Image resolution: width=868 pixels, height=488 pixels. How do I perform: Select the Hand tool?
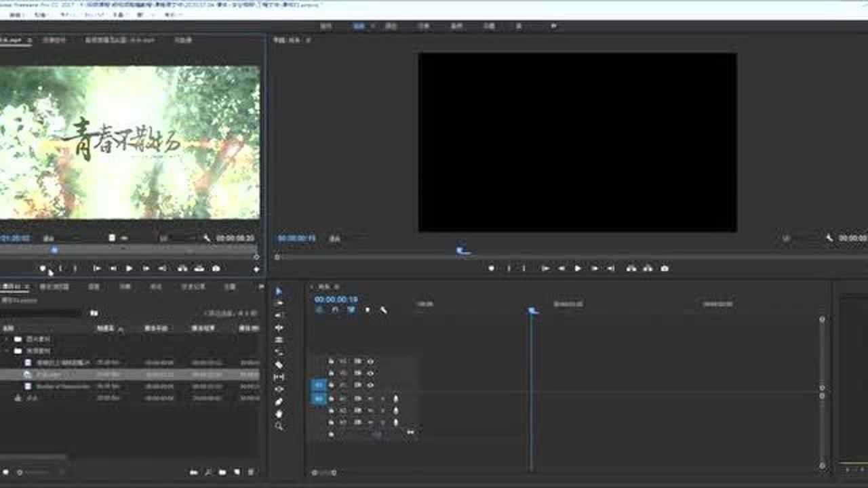[x=279, y=413]
